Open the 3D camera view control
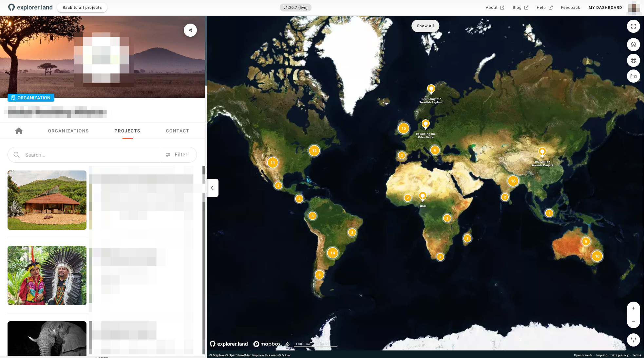 pos(633,76)
